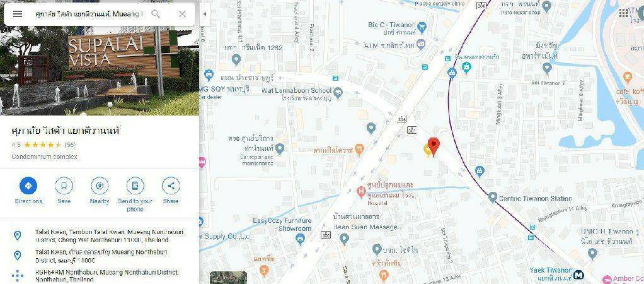Screen dimensions: 644x284
Task: Click the search magnifier icon
Action: (156, 14)
